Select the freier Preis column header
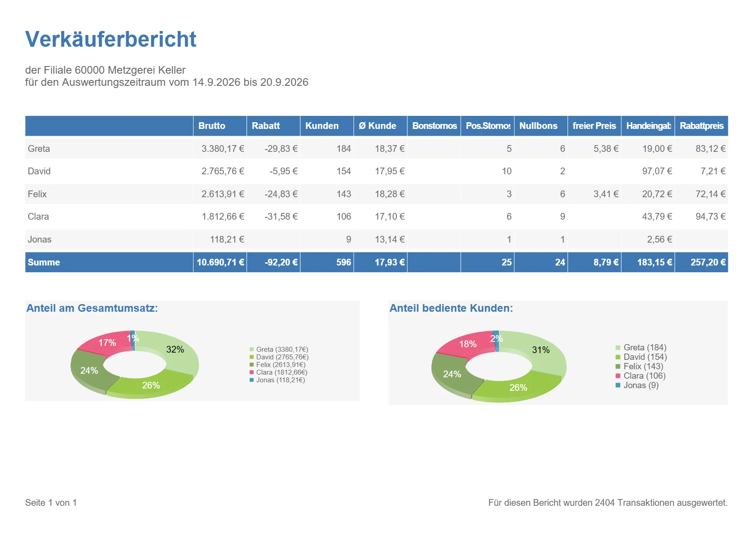 [x=594, y=126]
